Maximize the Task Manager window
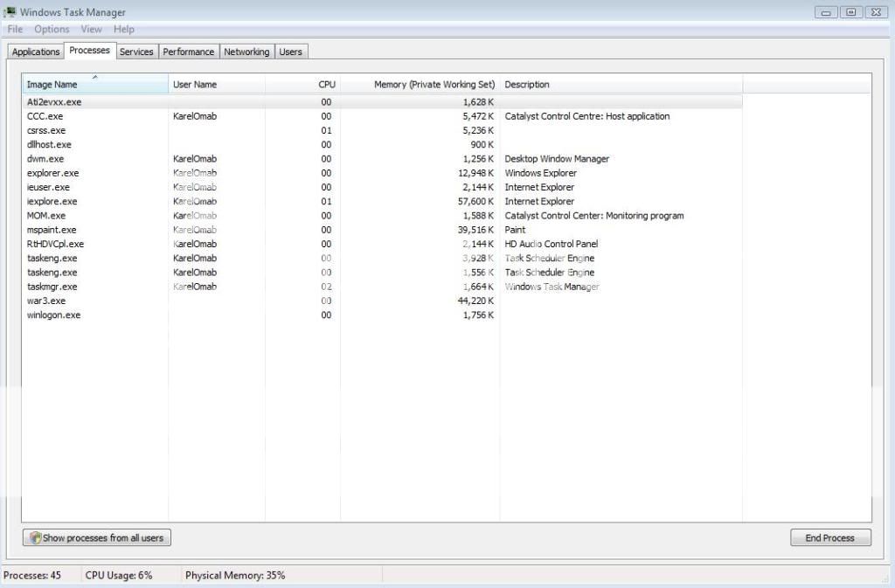 tap(851, 12)
